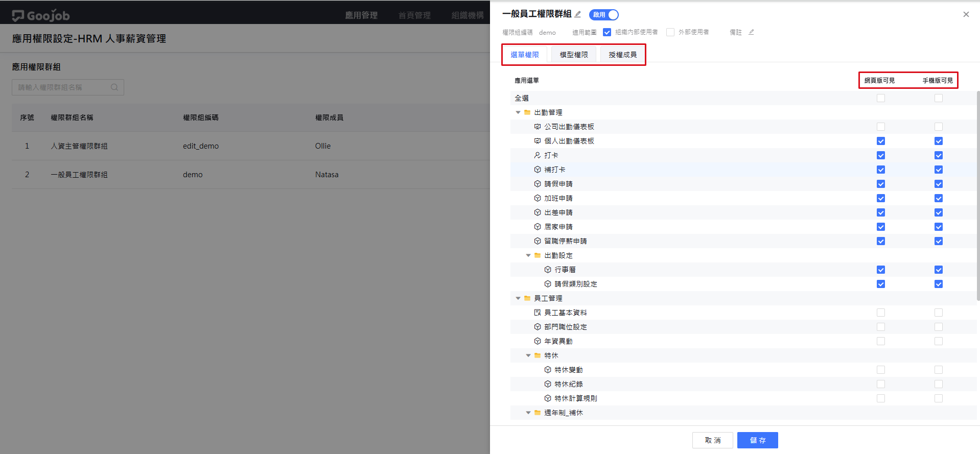Switch to the 授權成員 tab

point(622,55)
